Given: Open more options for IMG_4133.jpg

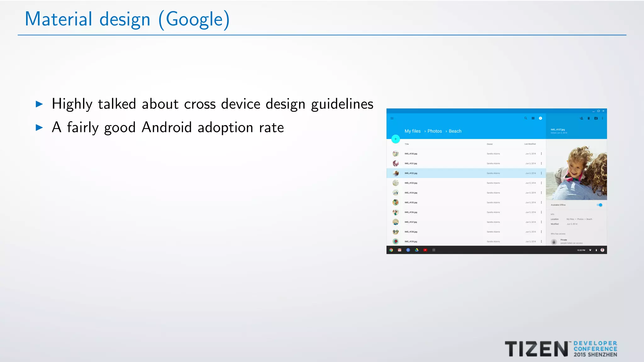Looking at the screenshot, I should pyautogui.click(x=541, y=183).
